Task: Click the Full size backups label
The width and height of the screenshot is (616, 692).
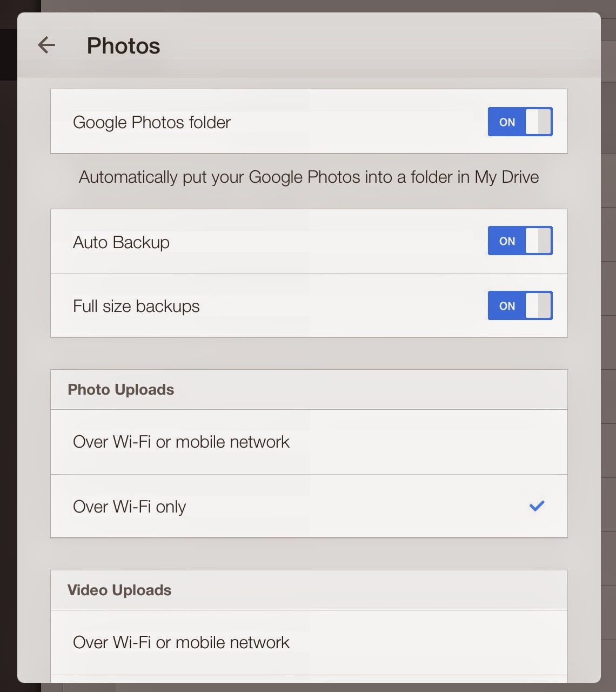Action: pos(136,306)
